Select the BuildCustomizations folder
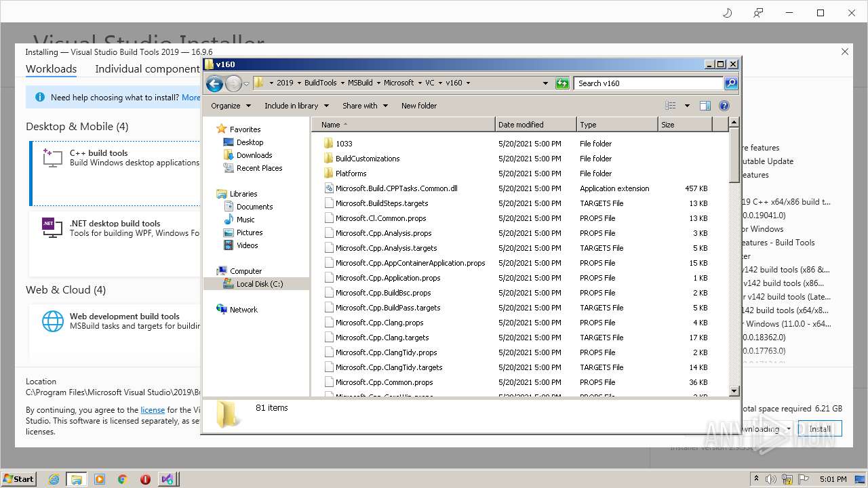Screen dimensions: 868x488 368,159
